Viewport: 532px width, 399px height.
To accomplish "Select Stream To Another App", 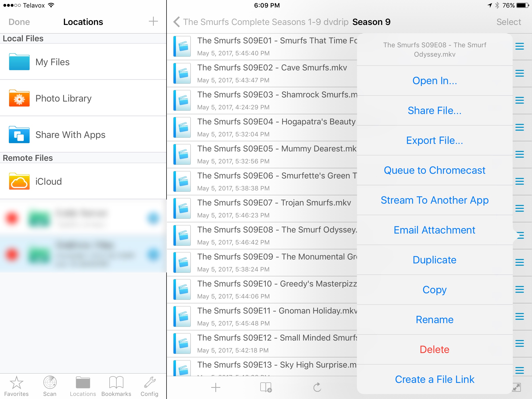I will [x=435, y=200].
